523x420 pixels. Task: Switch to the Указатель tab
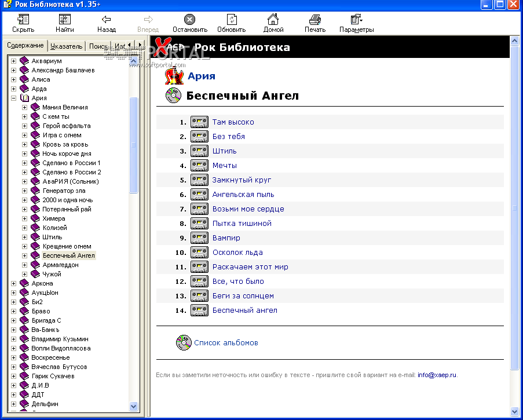click(67, 46)
